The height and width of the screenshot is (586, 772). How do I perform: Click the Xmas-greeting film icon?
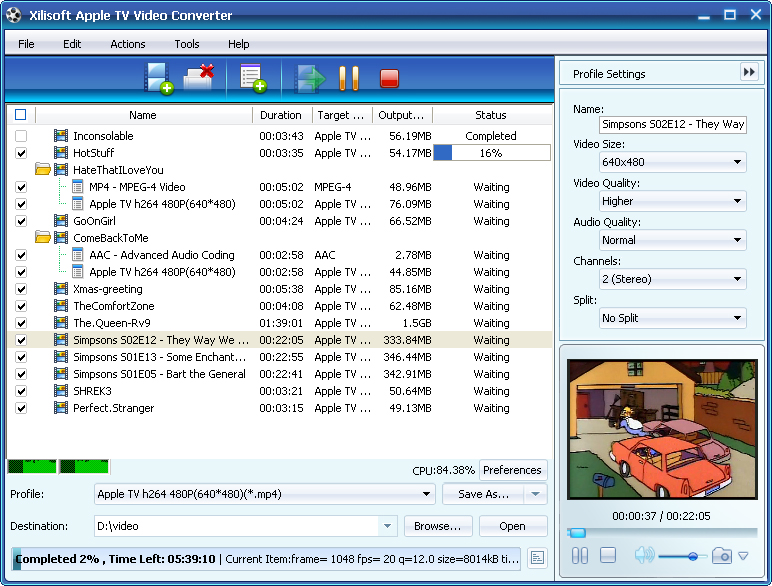tap(61, 289)
